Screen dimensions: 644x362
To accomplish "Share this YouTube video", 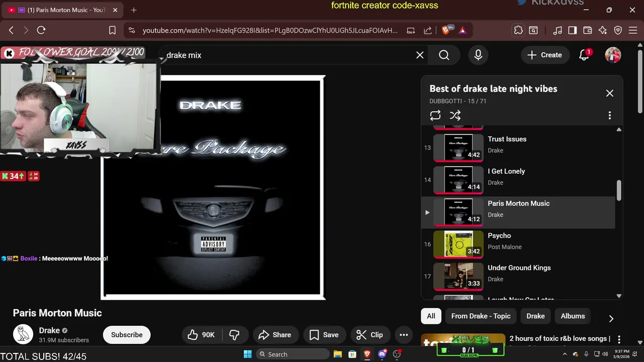I will [x=275, y=335].
